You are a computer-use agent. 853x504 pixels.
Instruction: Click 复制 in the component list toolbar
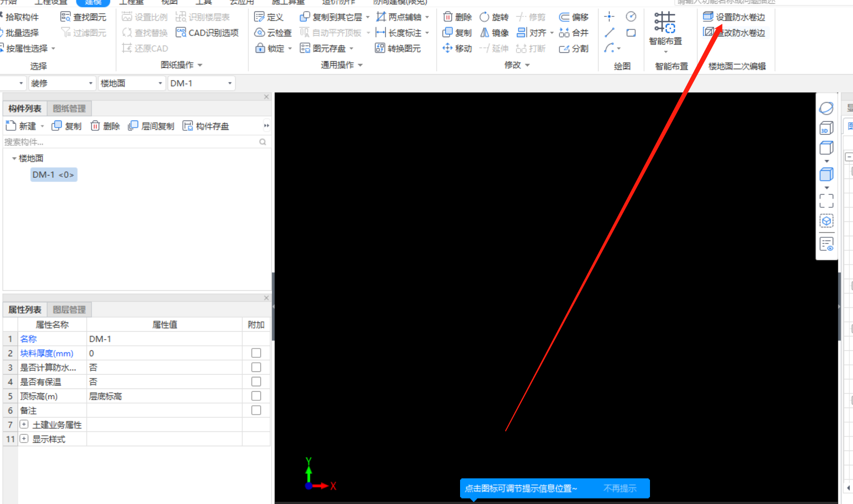[x=67, y=126]
